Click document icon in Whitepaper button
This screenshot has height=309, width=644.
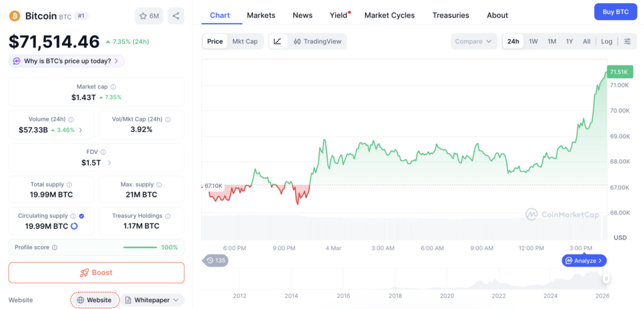coord(128,300)
